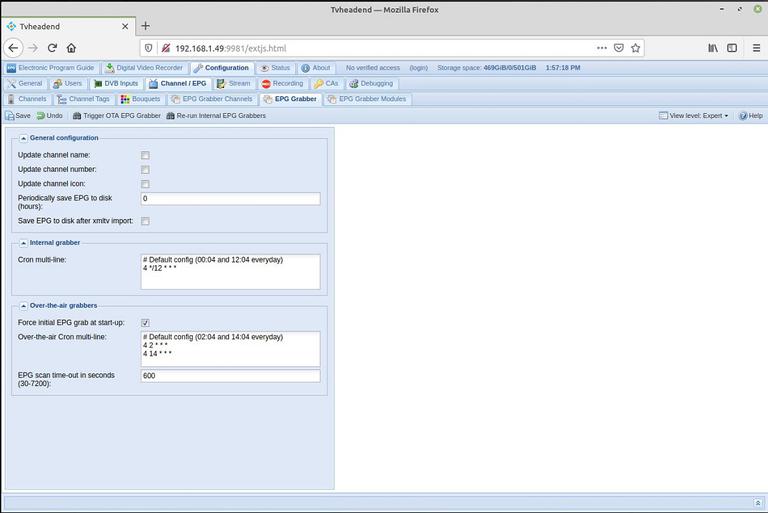Click the 'No verified access' text
This screenshot has height=513, width=768.
click(x=373, y=68)
